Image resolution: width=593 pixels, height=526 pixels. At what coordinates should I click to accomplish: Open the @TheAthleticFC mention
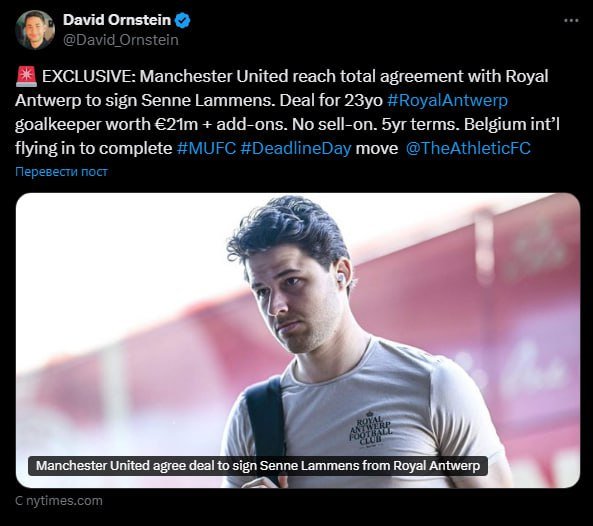tap(468, 148)
